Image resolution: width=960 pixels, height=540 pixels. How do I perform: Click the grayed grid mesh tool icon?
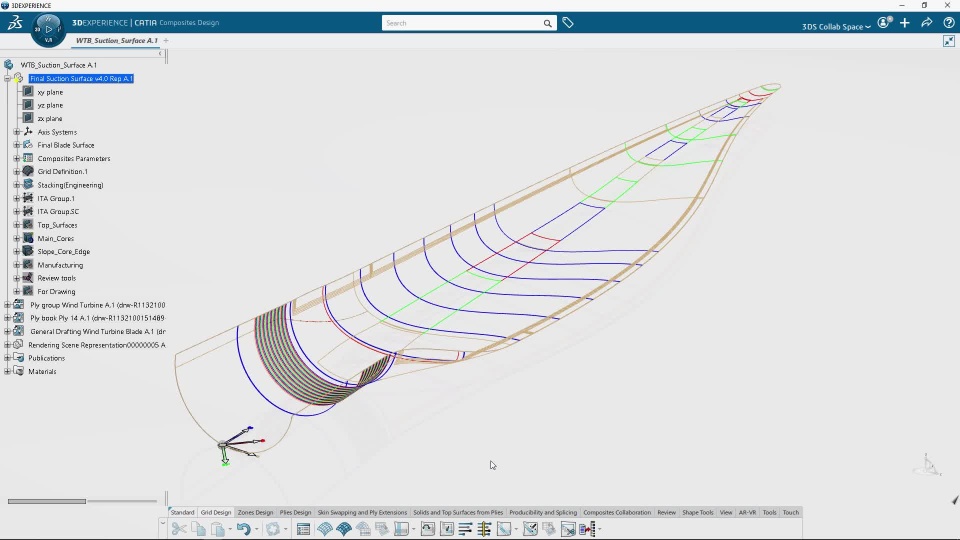click(x=363, y=529)
